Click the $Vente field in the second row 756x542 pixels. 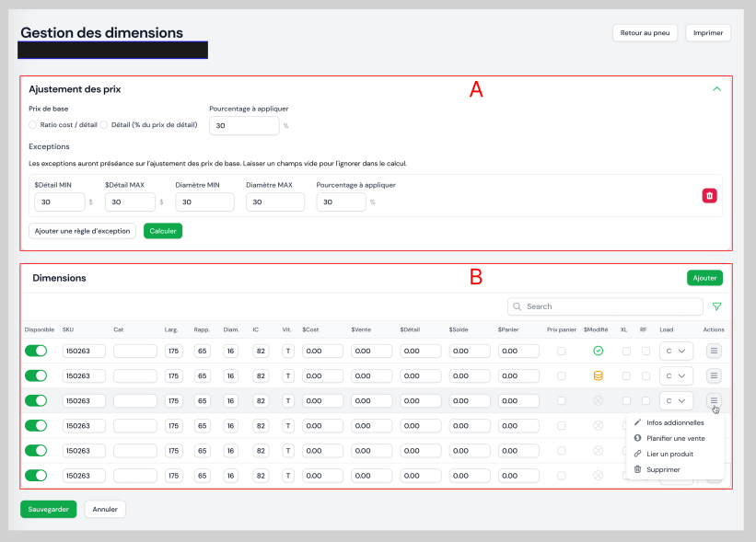[x=372, y=375]
